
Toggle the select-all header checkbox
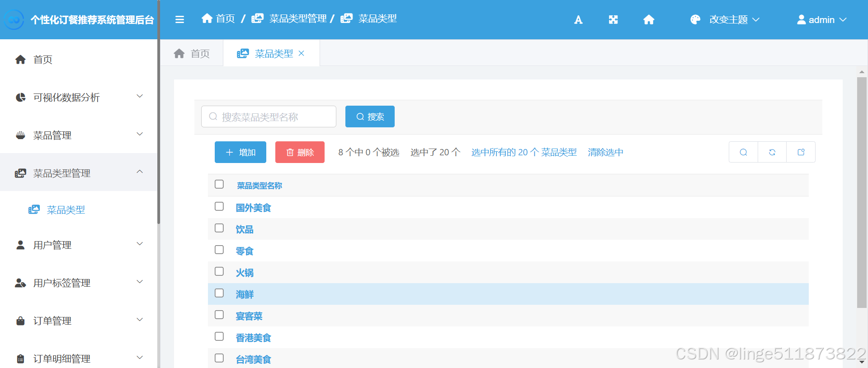[x=219, y=184]
